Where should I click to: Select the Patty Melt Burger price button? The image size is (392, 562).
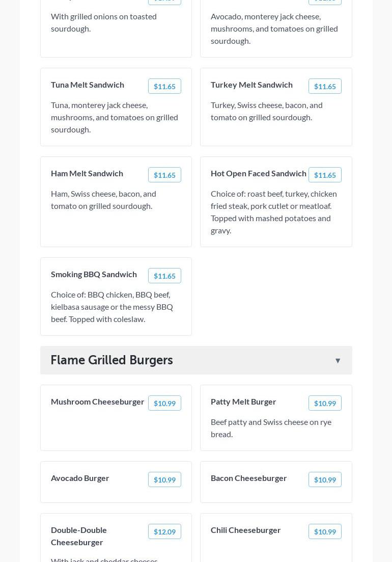(325, 404)
